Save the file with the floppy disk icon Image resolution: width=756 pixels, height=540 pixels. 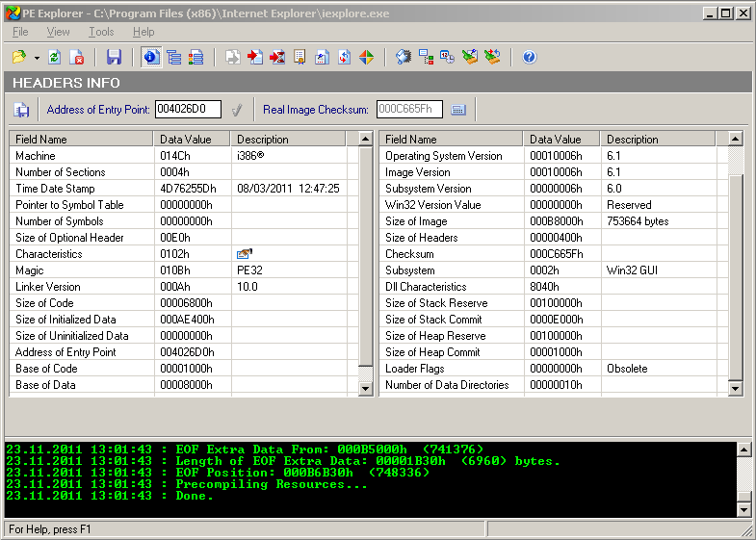pos(114,58)
